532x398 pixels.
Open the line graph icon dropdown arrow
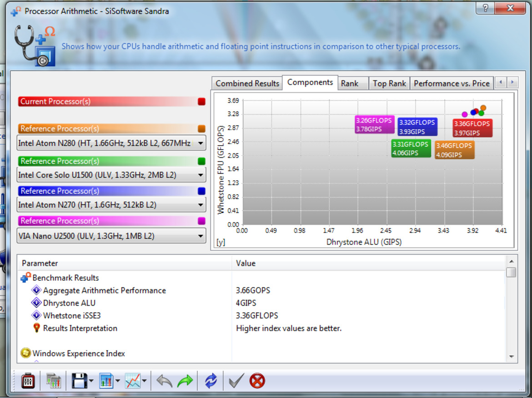(144, 381)
